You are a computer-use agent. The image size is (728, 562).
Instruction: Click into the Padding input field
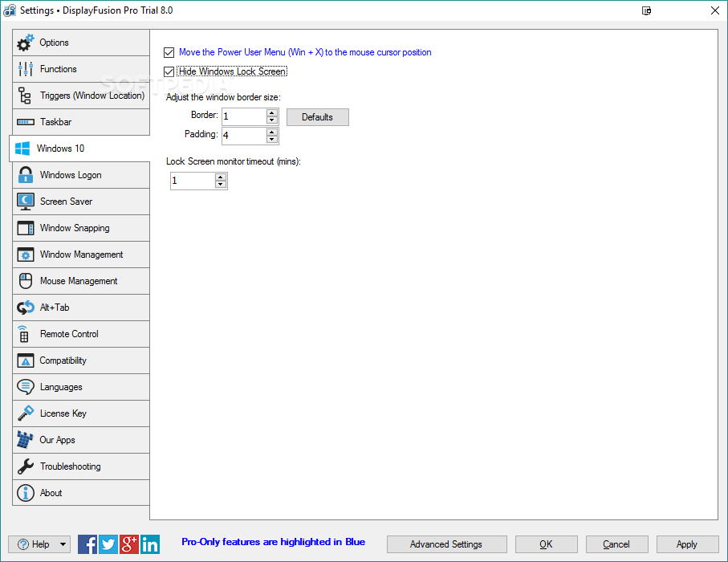point(244,136)
